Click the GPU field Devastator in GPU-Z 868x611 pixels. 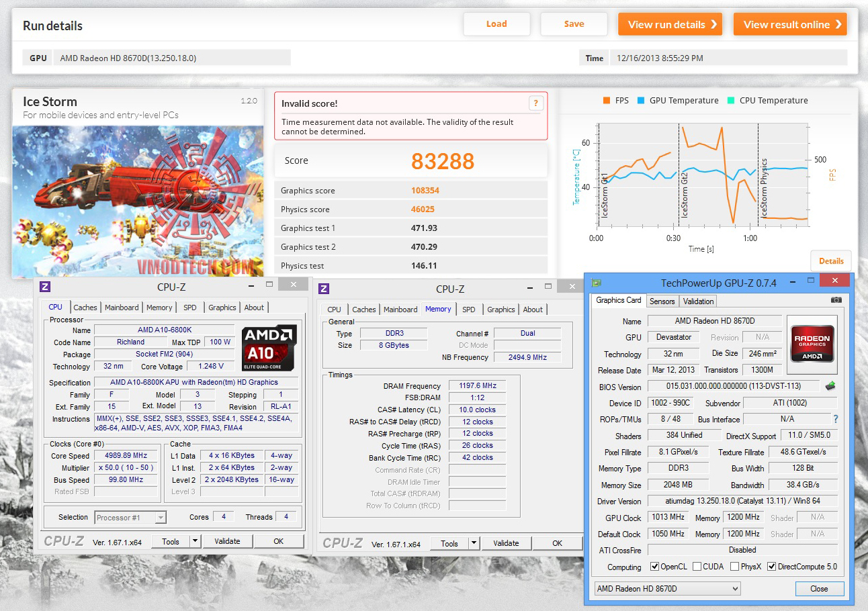pos(674,338)
